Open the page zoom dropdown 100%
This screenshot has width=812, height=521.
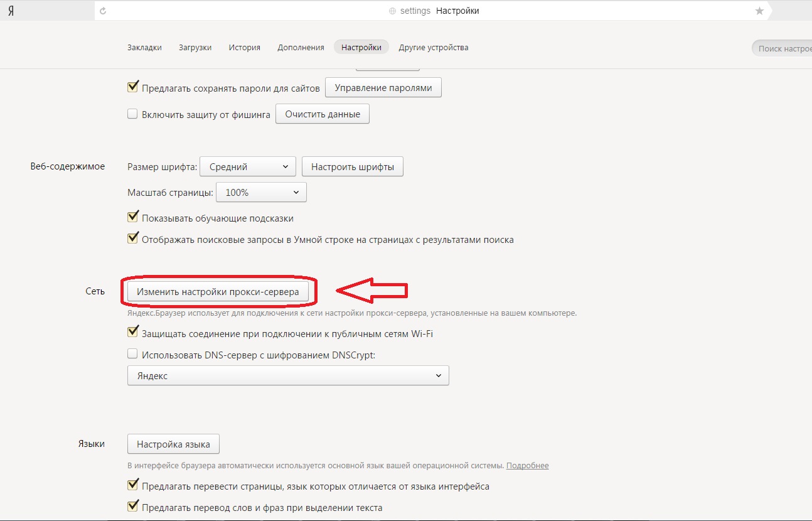pyautogui.click(x=261, y=192)
